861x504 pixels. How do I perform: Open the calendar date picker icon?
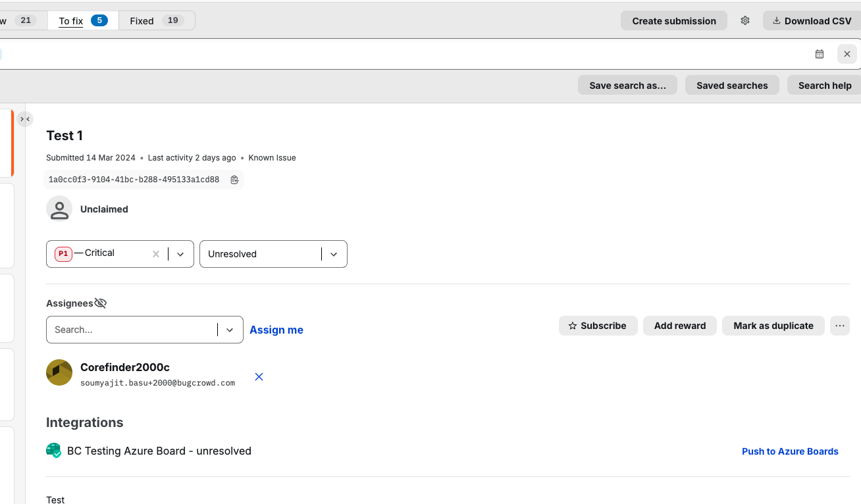(820, 54)
